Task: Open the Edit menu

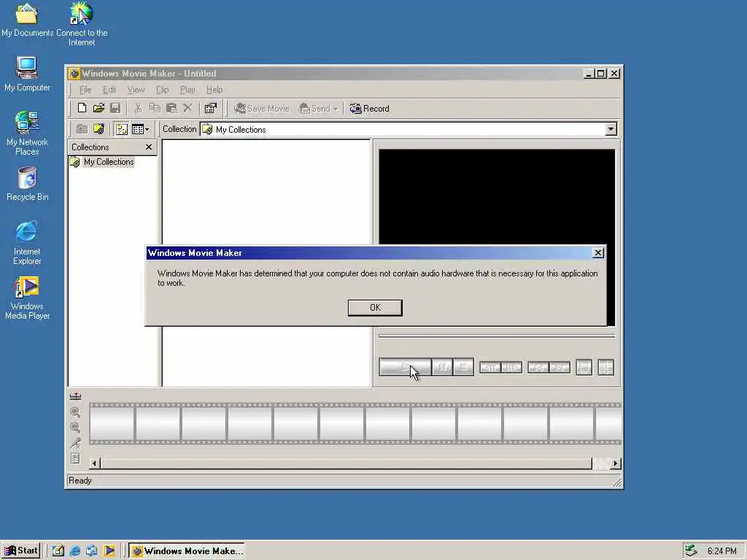Action: 109,90
